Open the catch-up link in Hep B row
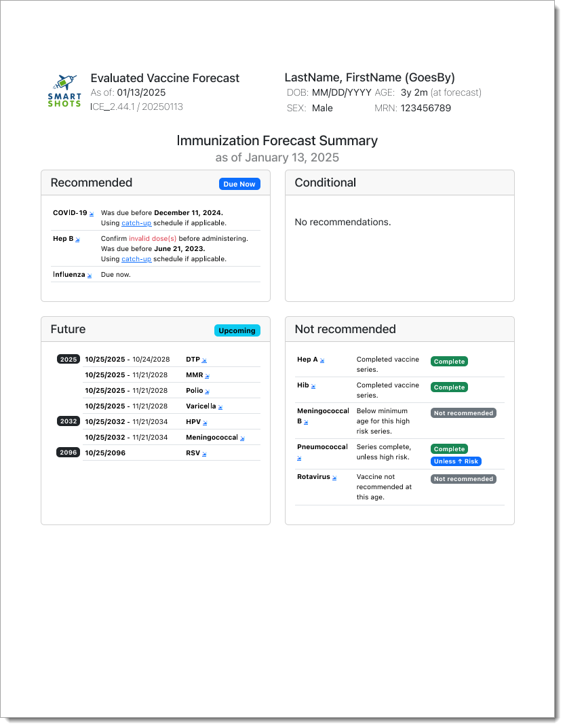This screenshot has height=728, width=565. click(136, 258)
